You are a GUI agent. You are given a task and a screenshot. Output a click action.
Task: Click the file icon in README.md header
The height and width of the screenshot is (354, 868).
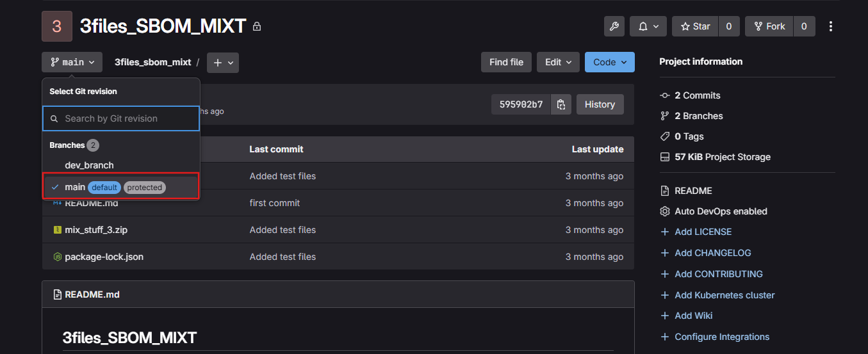57,294
